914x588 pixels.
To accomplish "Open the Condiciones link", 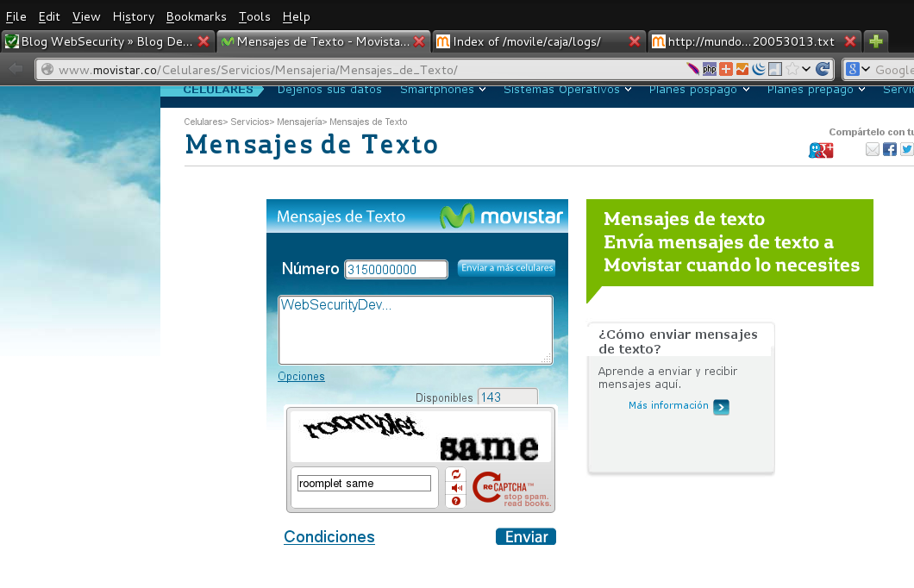I will (x=329, y=537).
